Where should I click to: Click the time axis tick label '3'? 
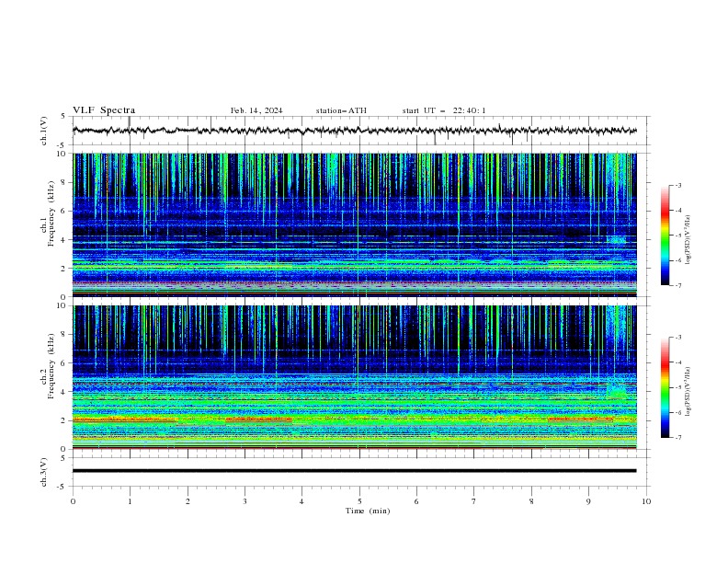pyautogui.click(x=245, y=501)
